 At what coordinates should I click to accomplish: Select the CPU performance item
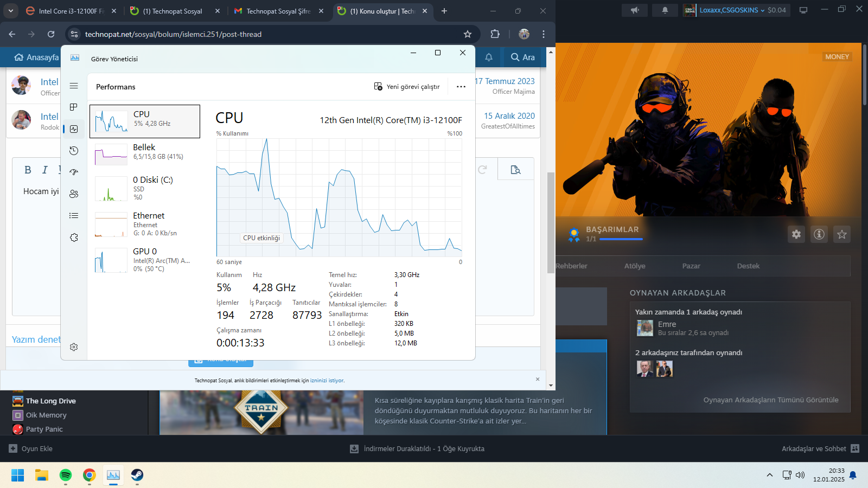(145, 121)
